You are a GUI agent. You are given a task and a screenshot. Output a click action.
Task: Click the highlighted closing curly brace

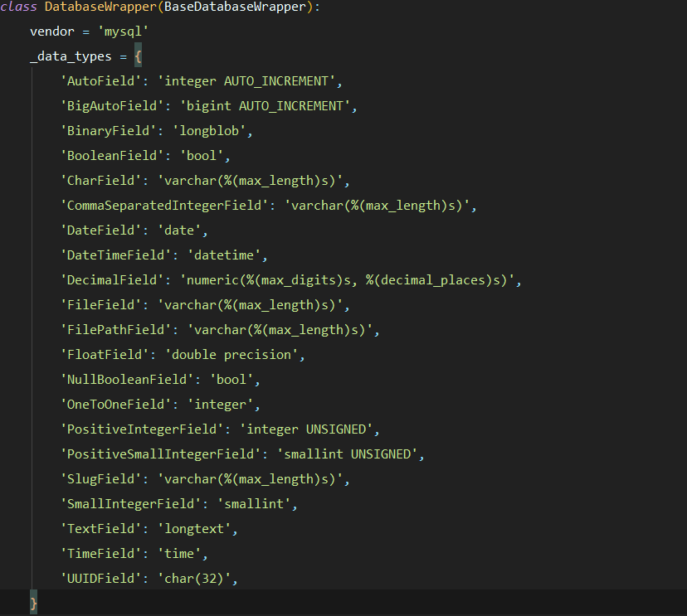(33, 602)
